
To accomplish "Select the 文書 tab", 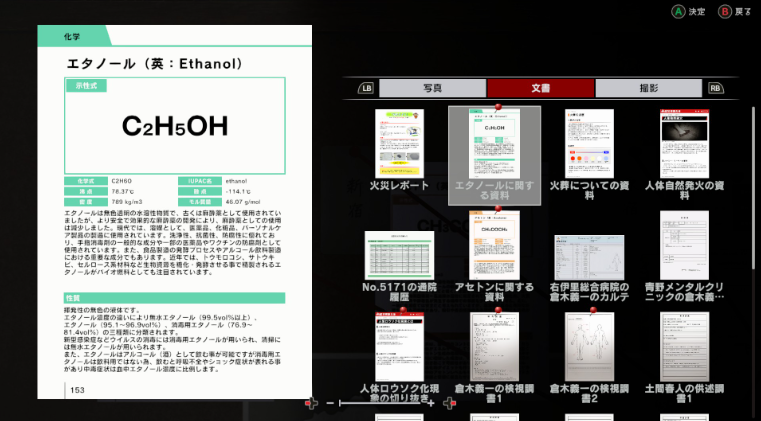I will [x=541, y=88].
